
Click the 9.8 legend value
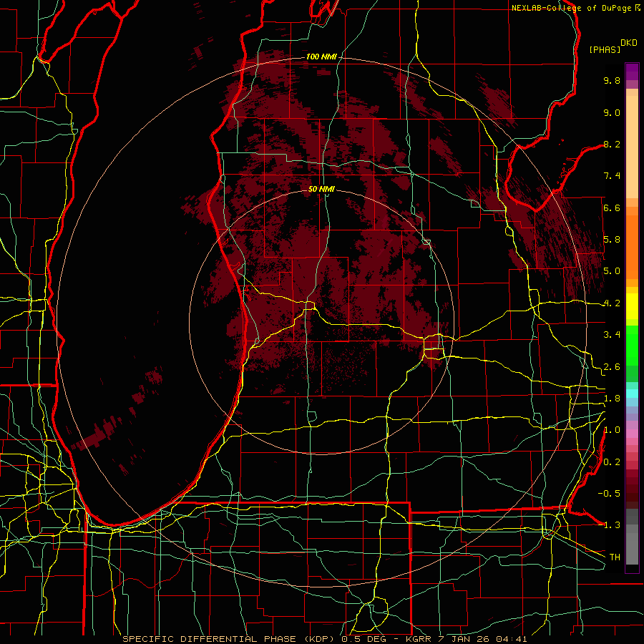point(612,80)
